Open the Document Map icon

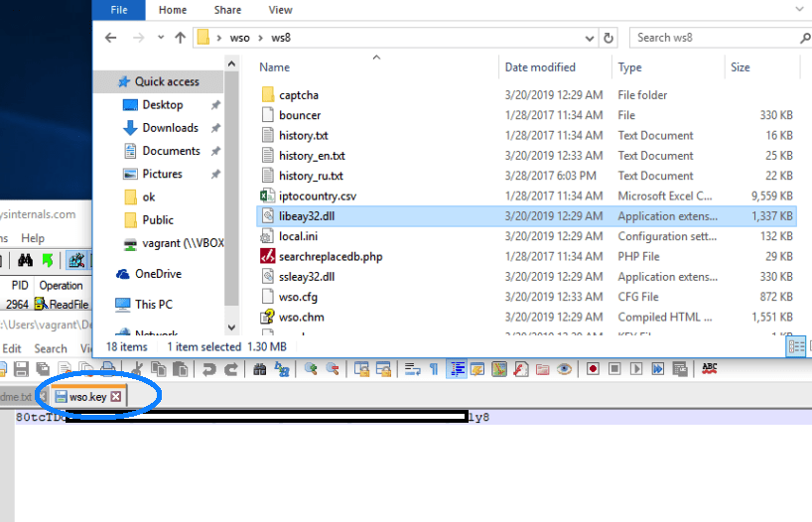click(x=499, y=369)
